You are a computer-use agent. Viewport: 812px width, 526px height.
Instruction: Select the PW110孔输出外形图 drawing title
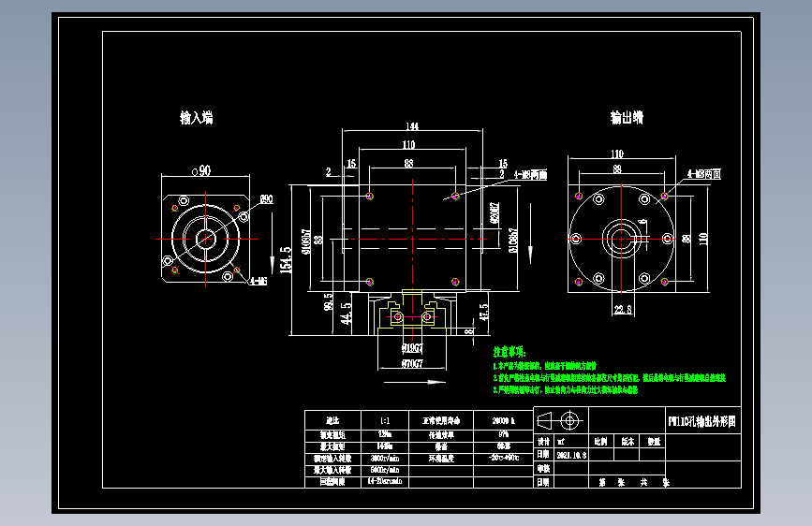click(702, 422)
